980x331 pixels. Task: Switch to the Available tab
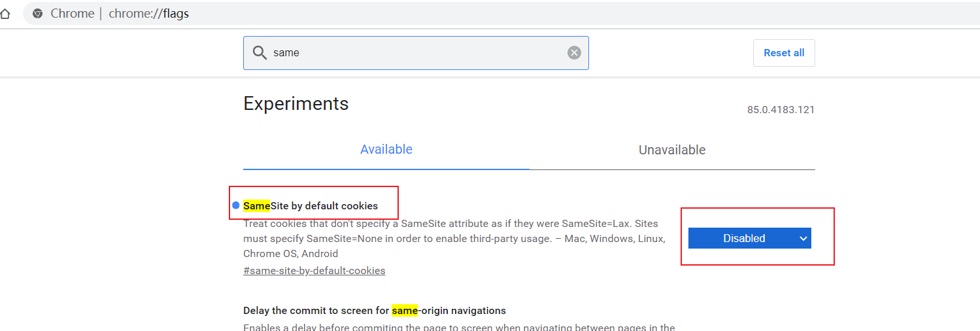click(x=386, y=150)
